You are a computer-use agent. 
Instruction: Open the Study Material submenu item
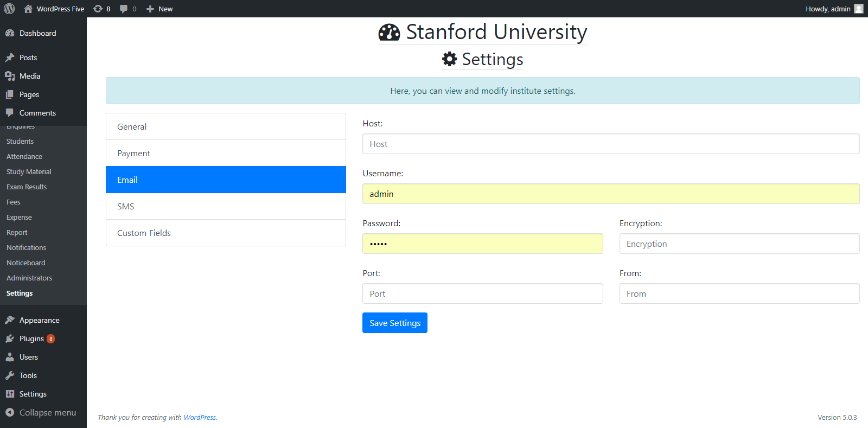(x=29, y=171)
